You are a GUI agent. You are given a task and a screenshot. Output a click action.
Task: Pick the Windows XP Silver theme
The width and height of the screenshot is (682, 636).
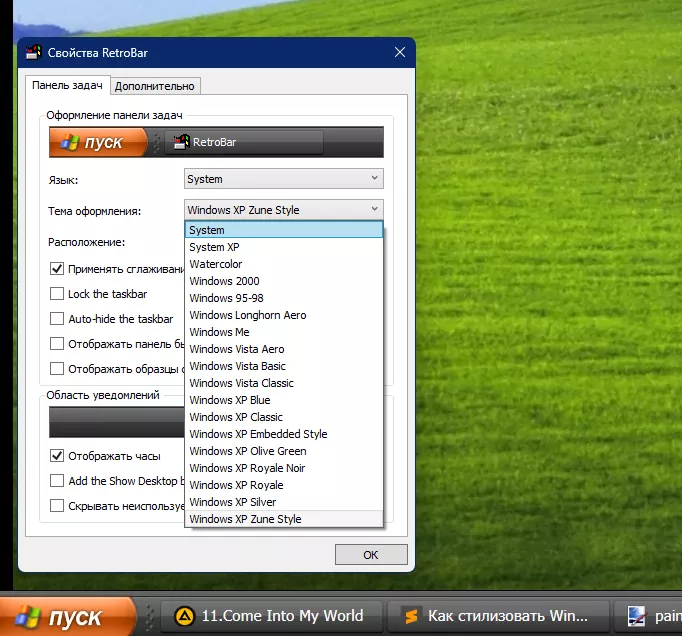pos(284,502)
